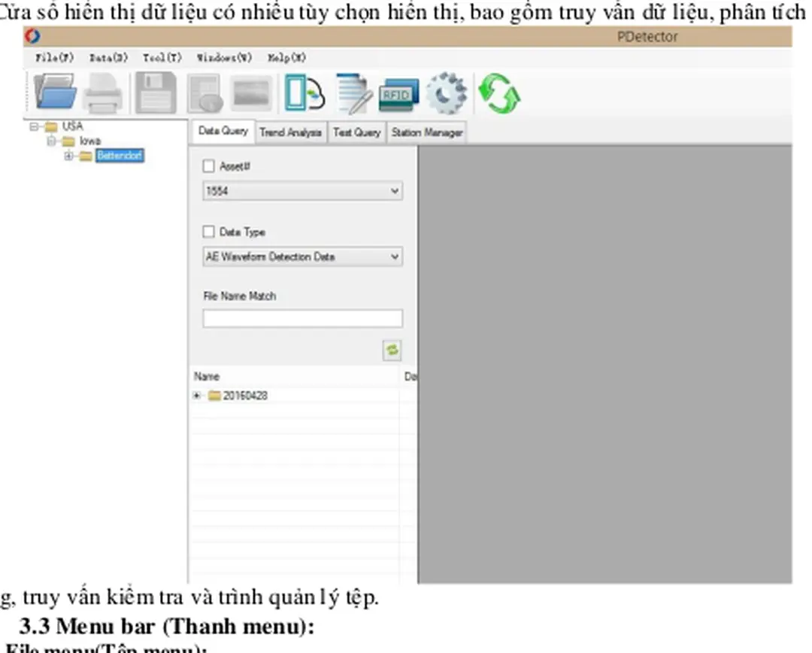
Task: Tick the Data Type checkbox
Action: (x=209, y=232)
